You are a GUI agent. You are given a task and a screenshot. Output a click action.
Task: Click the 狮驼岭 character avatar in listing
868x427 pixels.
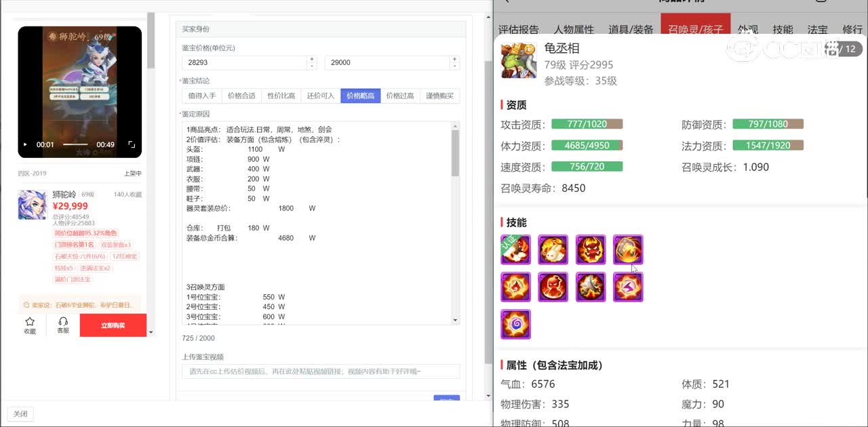[32, 204]
